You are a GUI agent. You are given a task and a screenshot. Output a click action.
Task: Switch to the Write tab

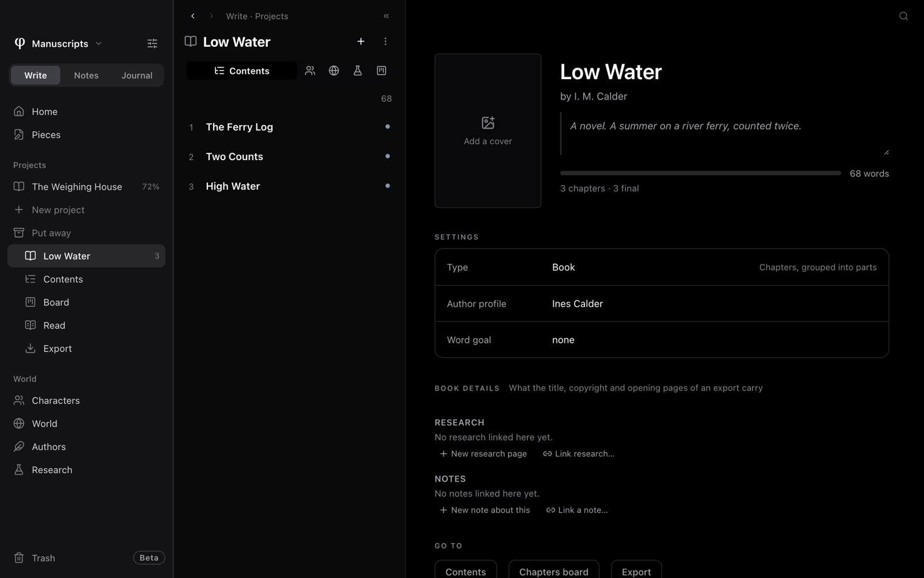[36, 75]
